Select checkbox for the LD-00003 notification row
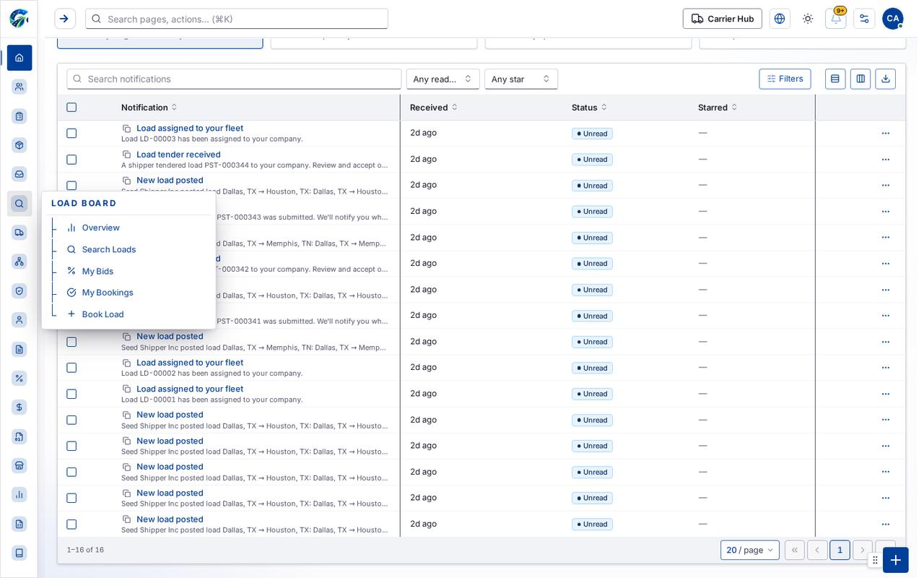Screen dimensions: 924x578 tap(71, 134)
